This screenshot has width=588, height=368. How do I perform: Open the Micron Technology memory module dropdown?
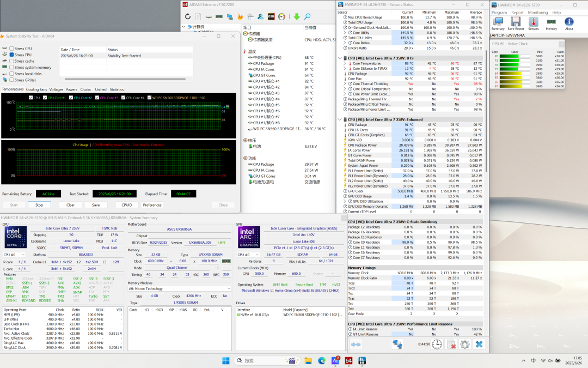(179, 289)
